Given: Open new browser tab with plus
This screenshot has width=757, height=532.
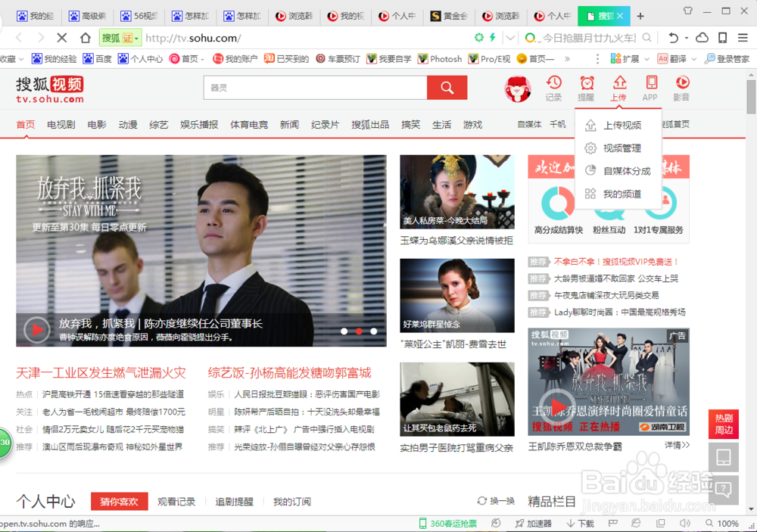Looking at the screenshot, I should click(640, 16).
